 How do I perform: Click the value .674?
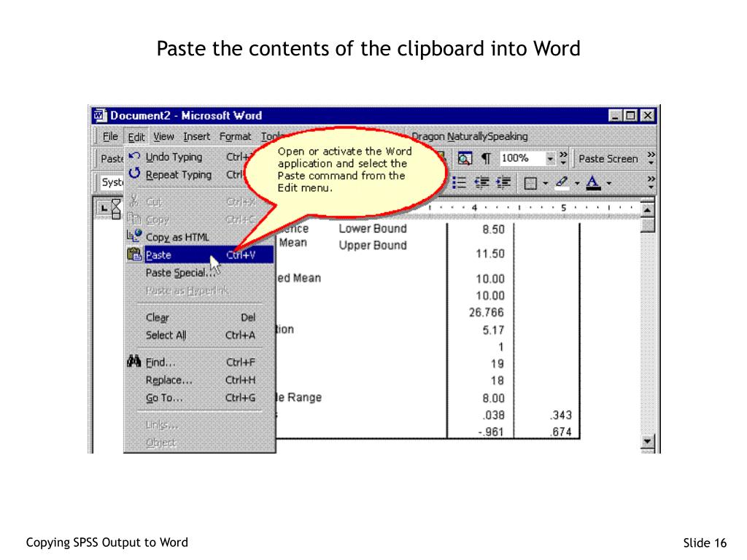click(x=561, y=432)
